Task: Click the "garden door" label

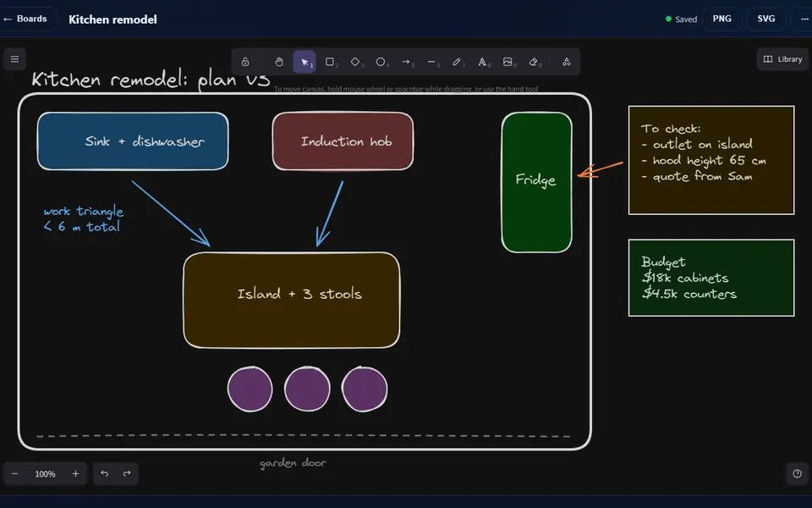Action: pyautogui.click(x=294, y=463)
